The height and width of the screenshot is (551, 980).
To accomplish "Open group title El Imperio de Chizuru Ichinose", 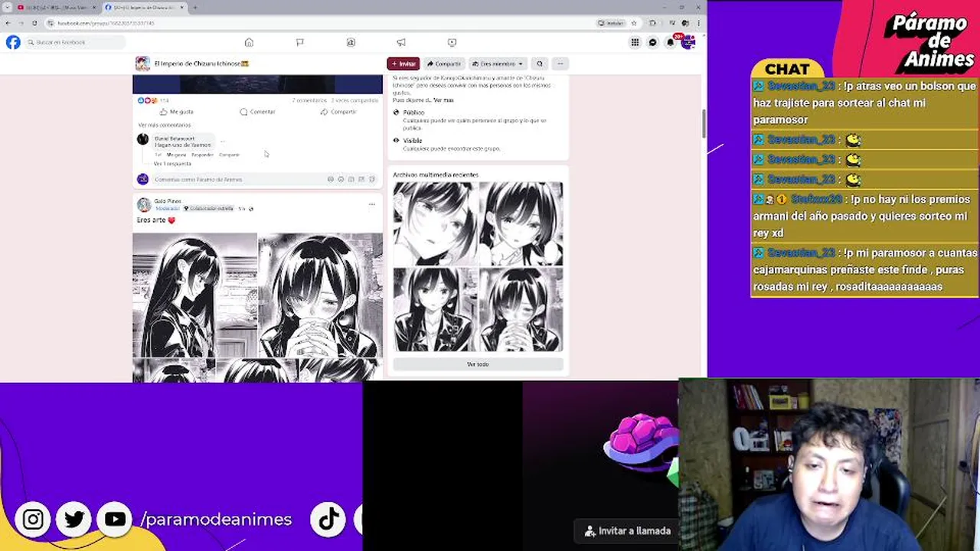I will pos(201,64).
